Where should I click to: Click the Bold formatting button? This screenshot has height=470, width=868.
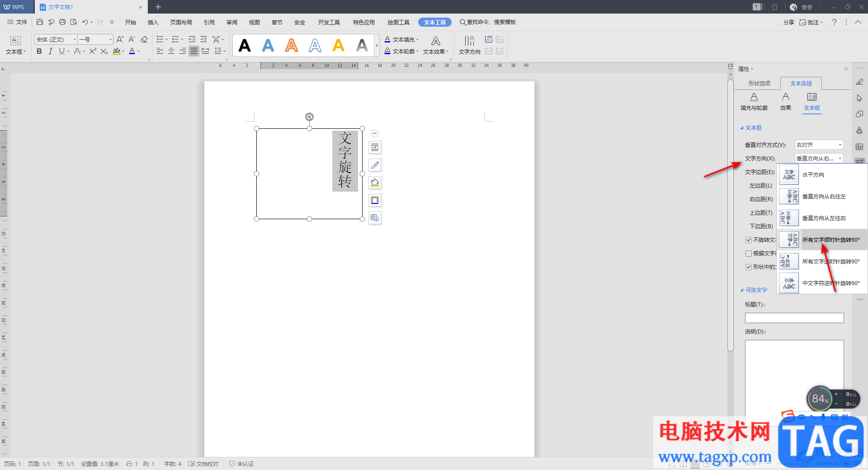pos(39,52)
